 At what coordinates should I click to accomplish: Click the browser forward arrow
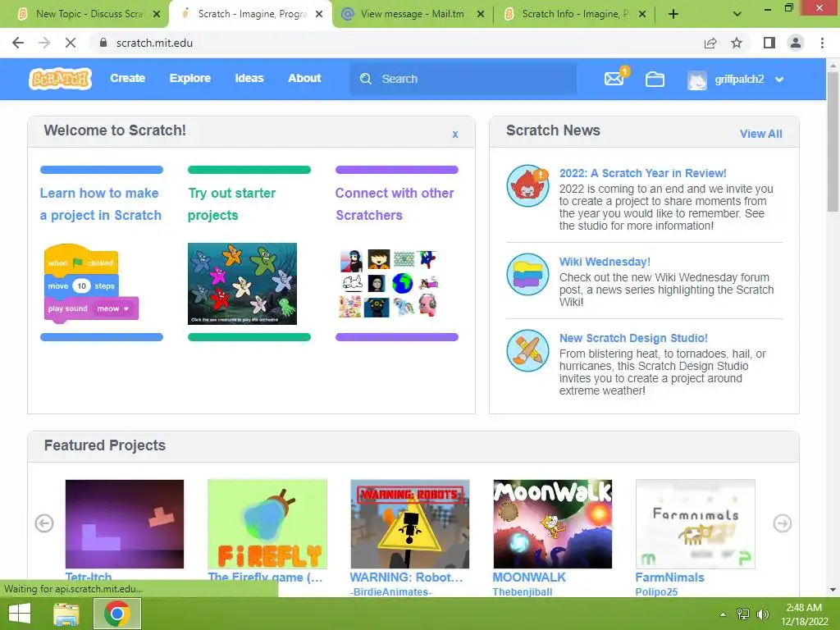[44, 43]
